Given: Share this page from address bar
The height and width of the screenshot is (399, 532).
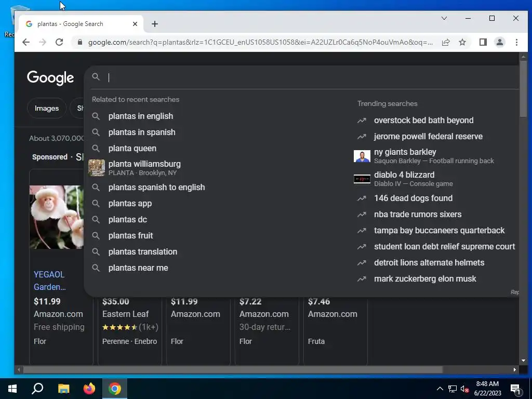Looking at the screenshot, I should pyautogui.click(x=445, y=42).
